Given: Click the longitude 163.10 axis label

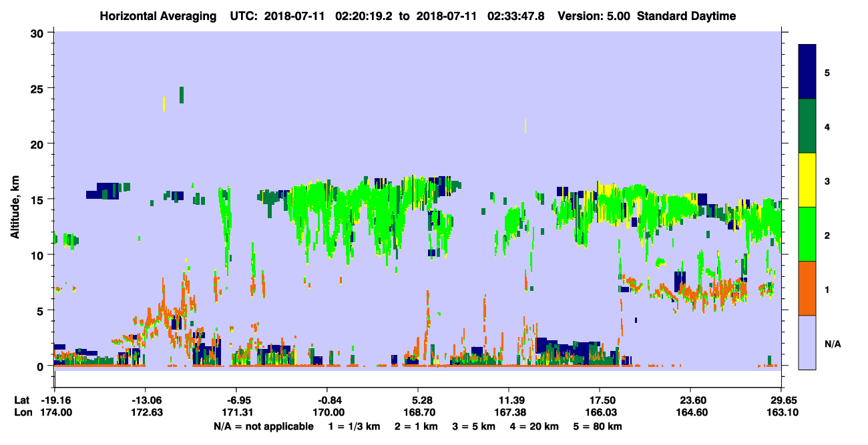Looking at the screenshot, I should point(780,412).
